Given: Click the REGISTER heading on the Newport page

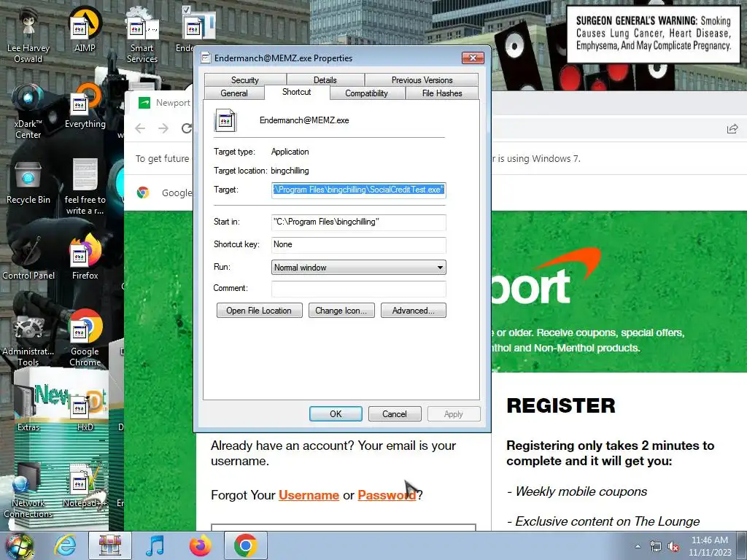Looking at the screenshot, I should [x=561, y=405].
